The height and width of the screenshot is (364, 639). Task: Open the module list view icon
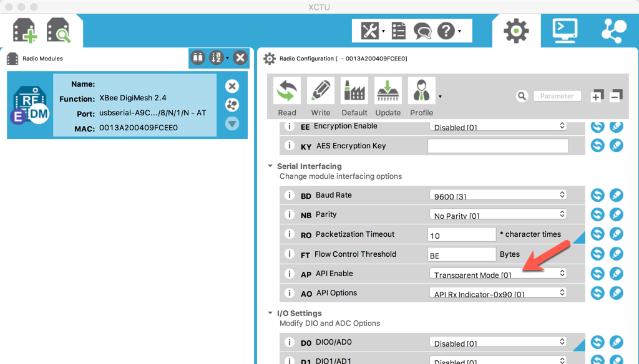[198, 58]
